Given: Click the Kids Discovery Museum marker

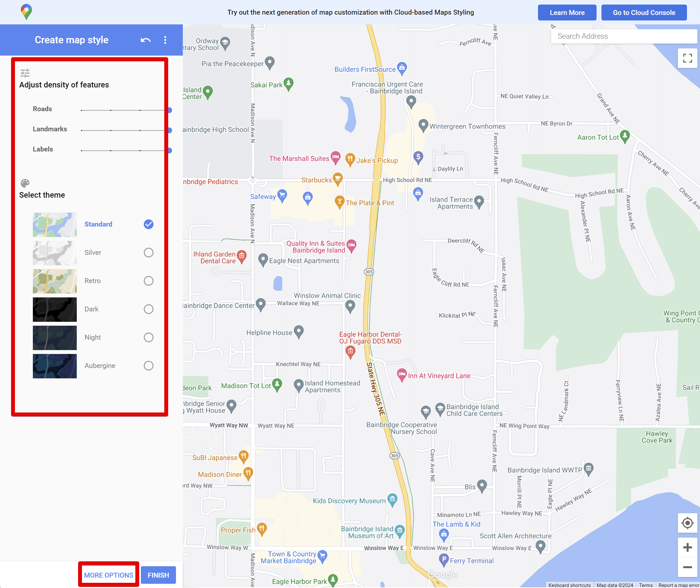Looking at the screenshot, I should 393,500.
